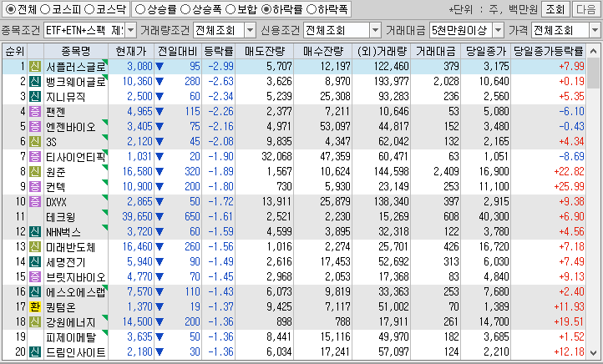Image resolution: width=603 pixels, height=364 pixels.
Task: Select stock name 피제이메탈
Action: coord(71,337)
